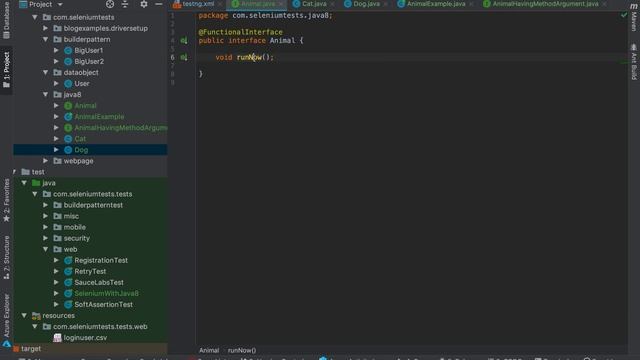
Task: Switch to AnimalExample.java tab
Action: [x=436, y=4]
